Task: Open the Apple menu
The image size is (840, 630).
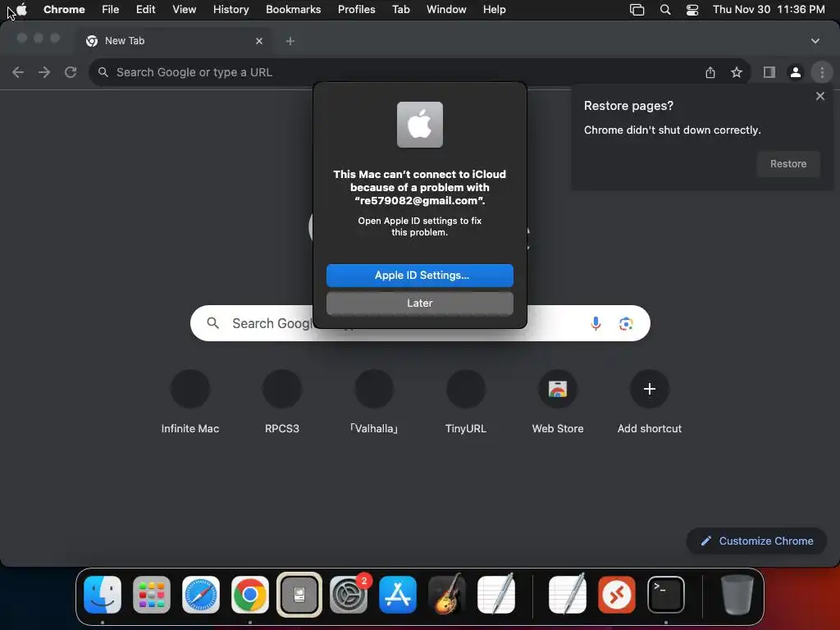Action: [x=21, y=10]
